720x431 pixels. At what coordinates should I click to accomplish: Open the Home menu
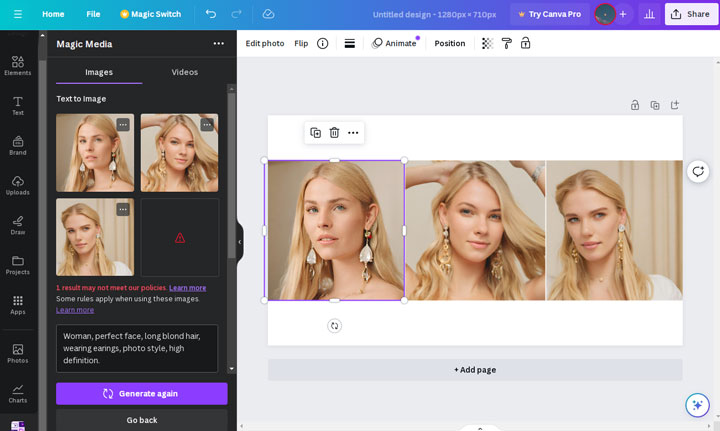point(53,14)
